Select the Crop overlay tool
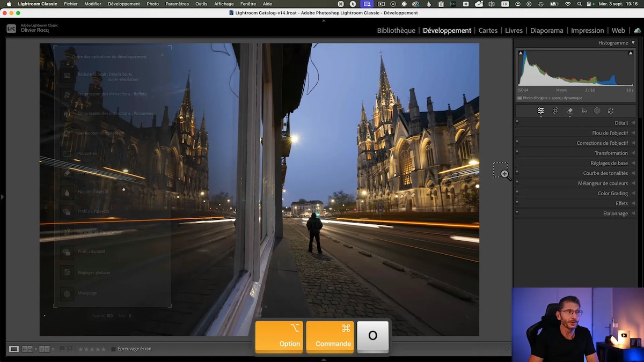 [555, 111]
